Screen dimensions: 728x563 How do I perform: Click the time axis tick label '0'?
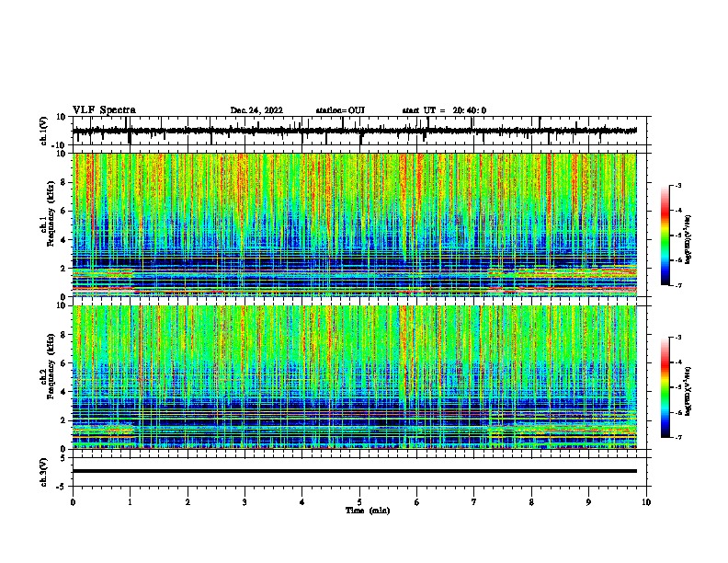[73, 502]
